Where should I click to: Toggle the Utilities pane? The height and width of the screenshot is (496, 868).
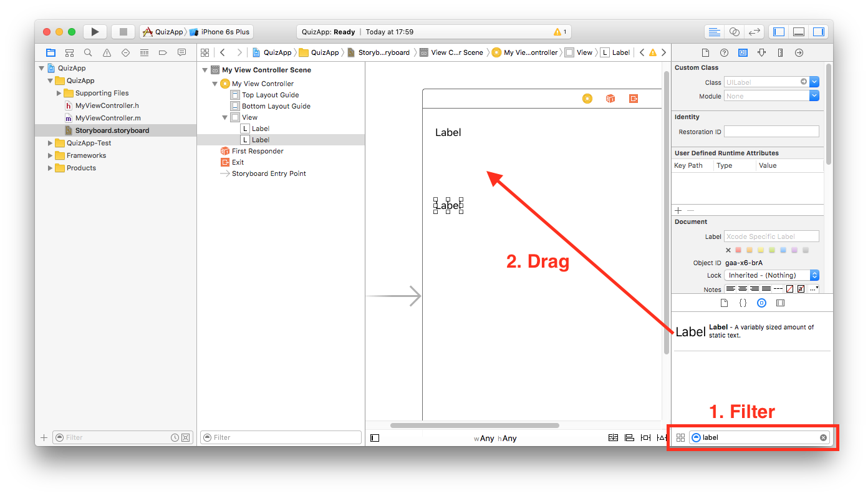(818, 32)
